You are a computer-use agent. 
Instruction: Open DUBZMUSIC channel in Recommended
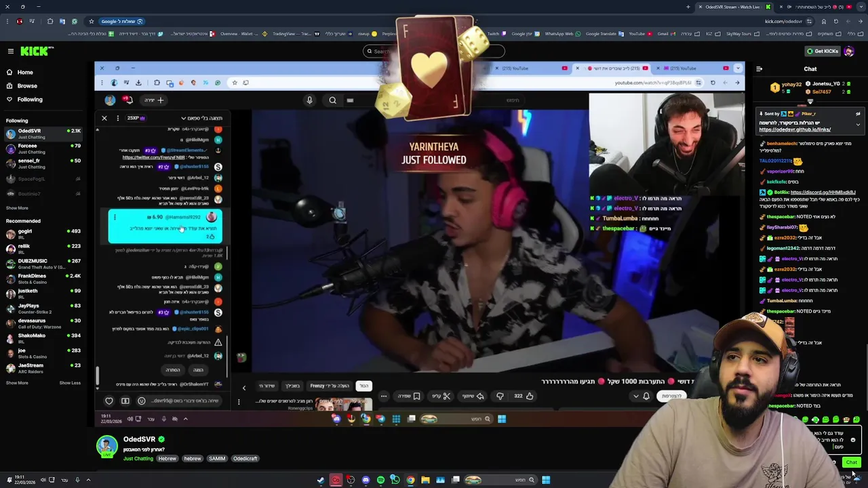43,264
